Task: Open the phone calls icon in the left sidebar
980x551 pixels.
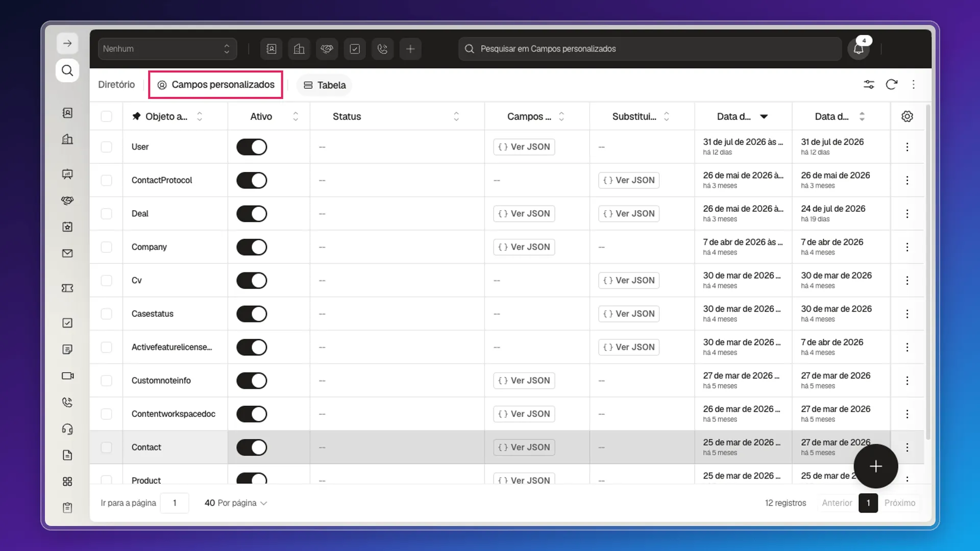Action: 67,403
